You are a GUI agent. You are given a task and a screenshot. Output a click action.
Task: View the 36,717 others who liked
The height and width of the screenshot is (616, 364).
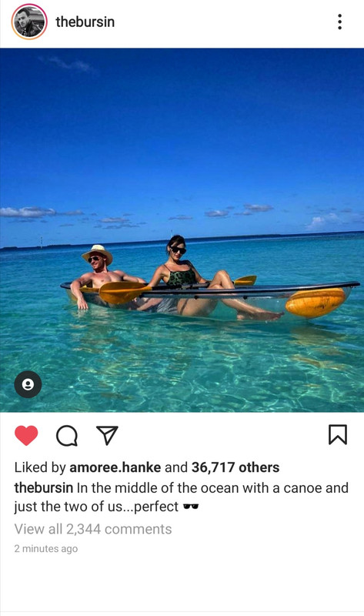(235, 467)
